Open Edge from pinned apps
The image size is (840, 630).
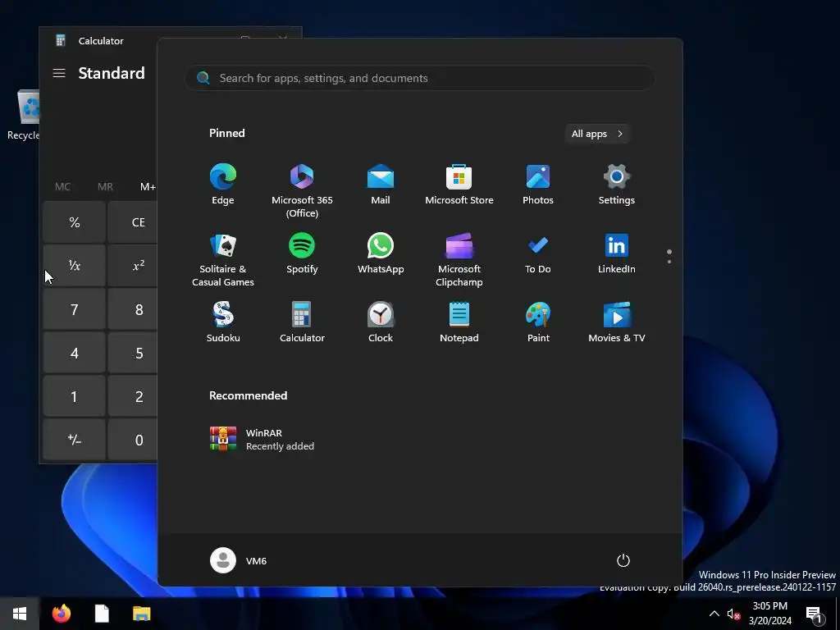point(223,185)
